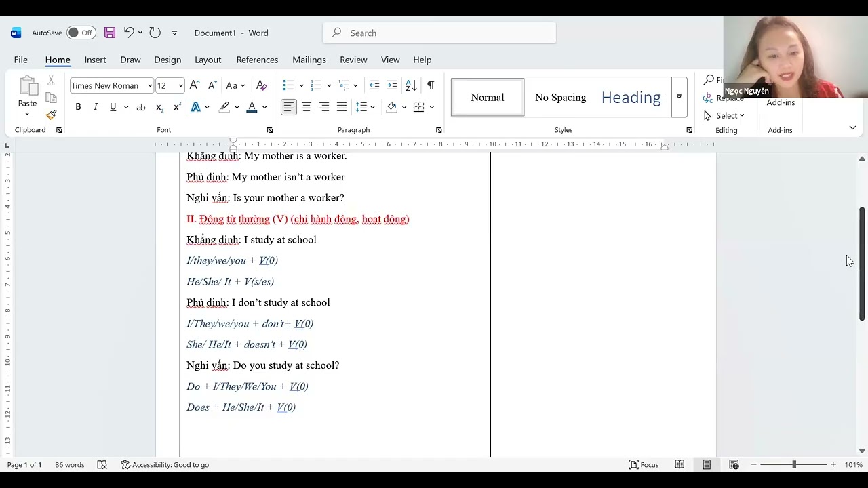Click Page 1 of 1 indicator

[24, 464]
